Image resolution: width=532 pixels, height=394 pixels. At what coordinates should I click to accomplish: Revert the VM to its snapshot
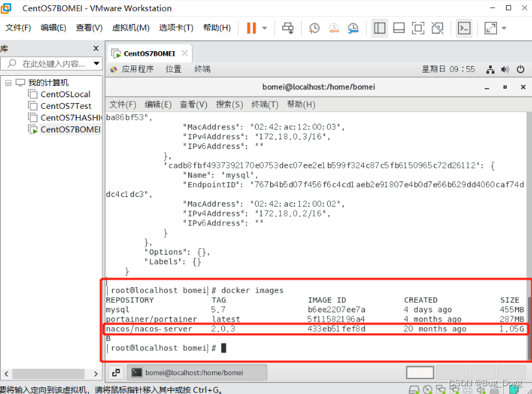[x=334, y=28]
